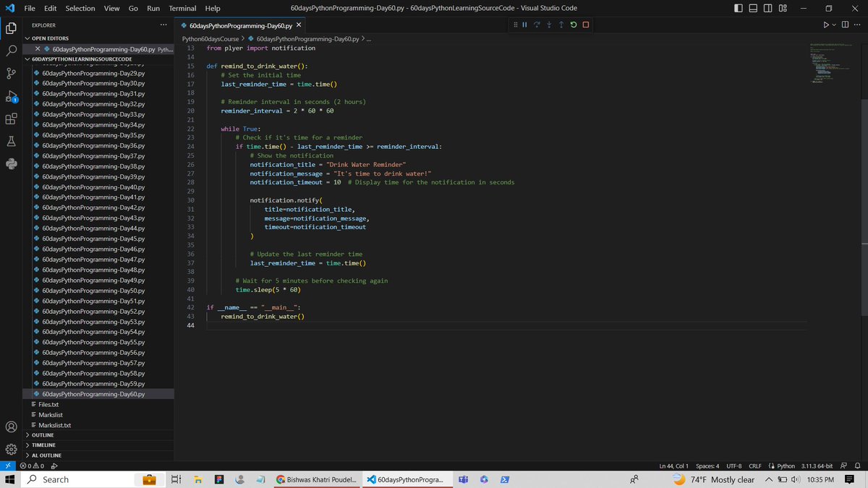
Task: Select the Python extension icon in the sidebar
Action: click(11, 163)
